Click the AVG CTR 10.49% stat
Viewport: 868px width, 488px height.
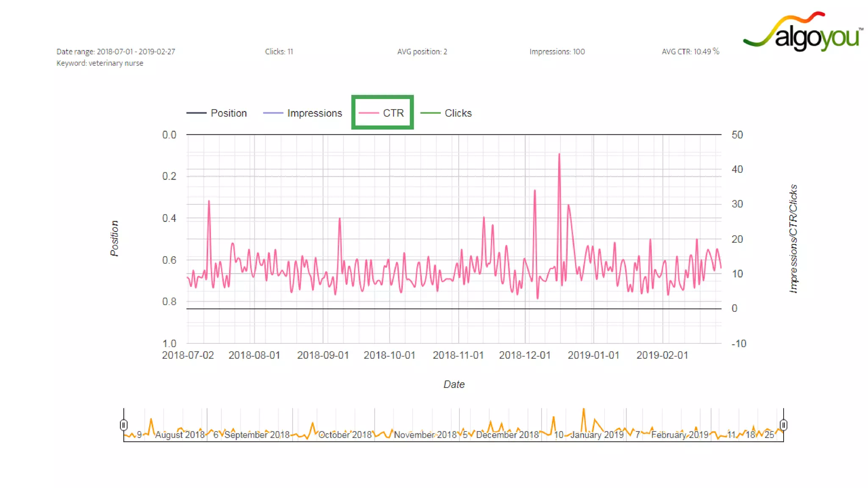point(690,52)
